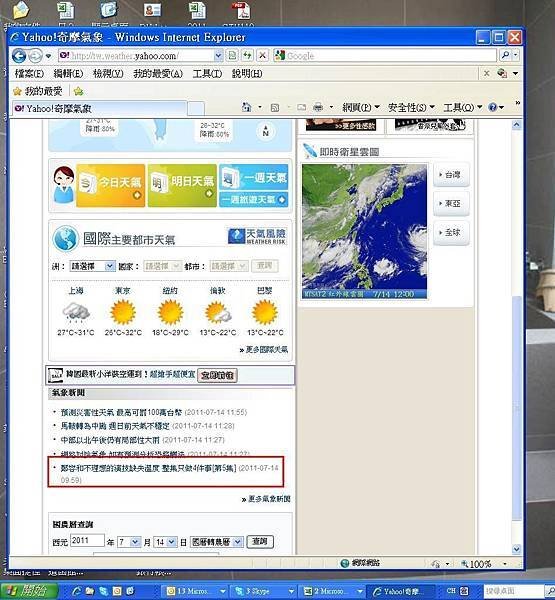Image resolution: width=555 pixels, height=600 pixels.
Task: Open the 檔案(F) menu
Action: pos(29,73)
